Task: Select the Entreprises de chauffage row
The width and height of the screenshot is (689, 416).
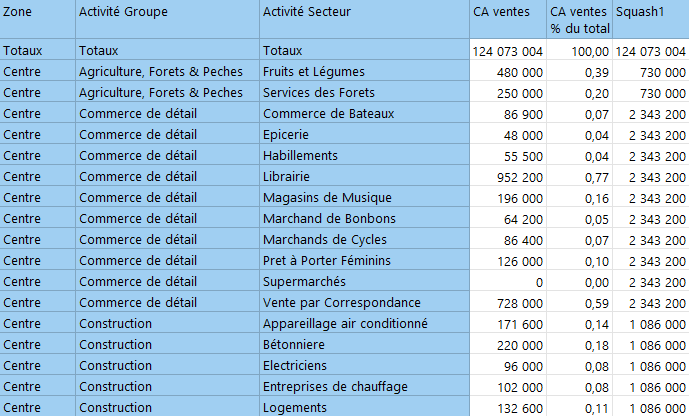Action: [344, 387]
